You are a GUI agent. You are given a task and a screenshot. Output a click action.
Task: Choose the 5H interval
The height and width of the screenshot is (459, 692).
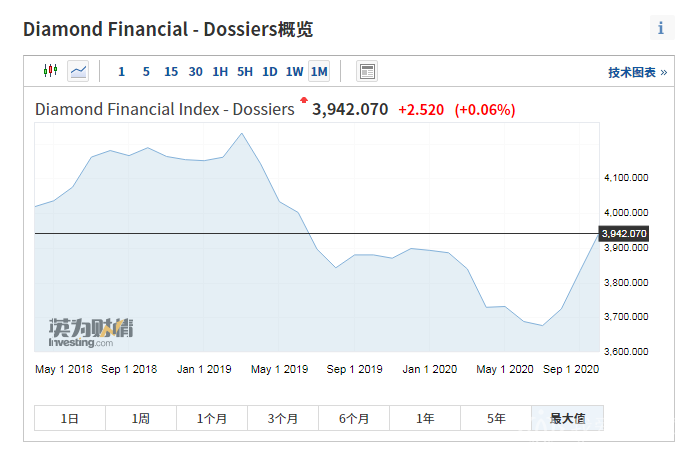click(x=245, y=71)
